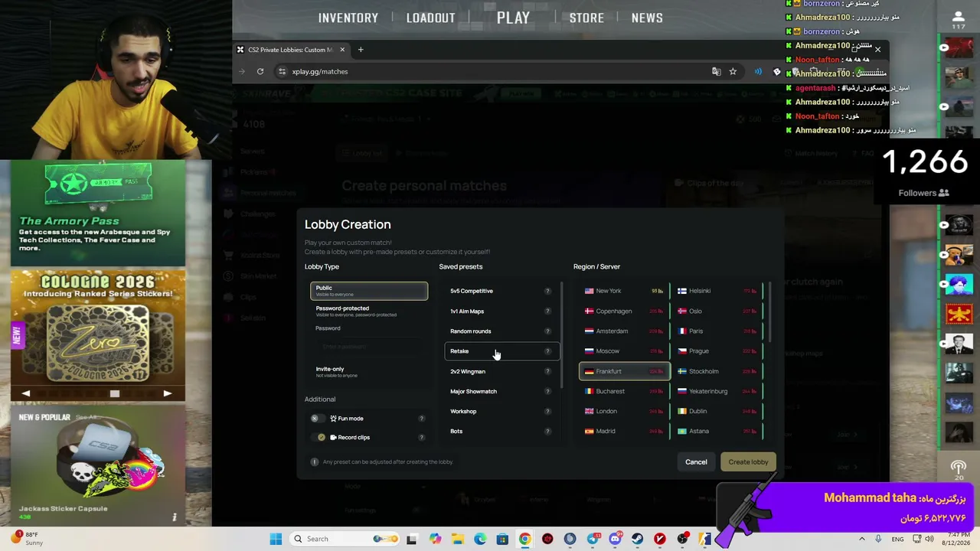Show next Cologne 2026 banner slide
The image size is (980, 551).
click(168, 393)
